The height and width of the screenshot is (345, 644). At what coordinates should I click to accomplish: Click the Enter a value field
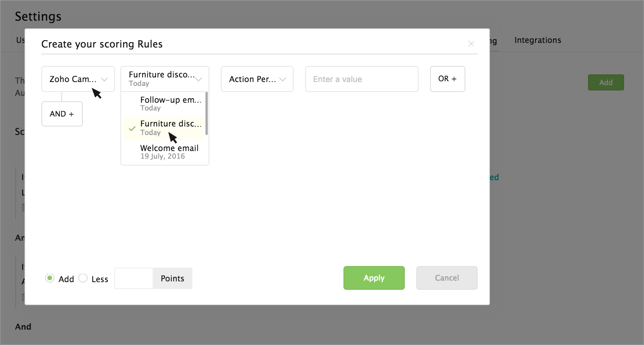click(x=362, y=79)
